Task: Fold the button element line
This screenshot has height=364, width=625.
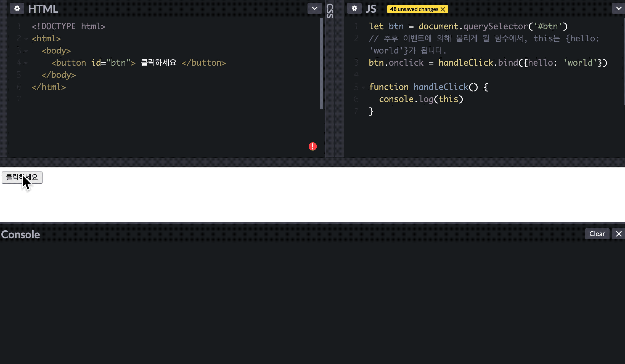Action: click(26, 63)
